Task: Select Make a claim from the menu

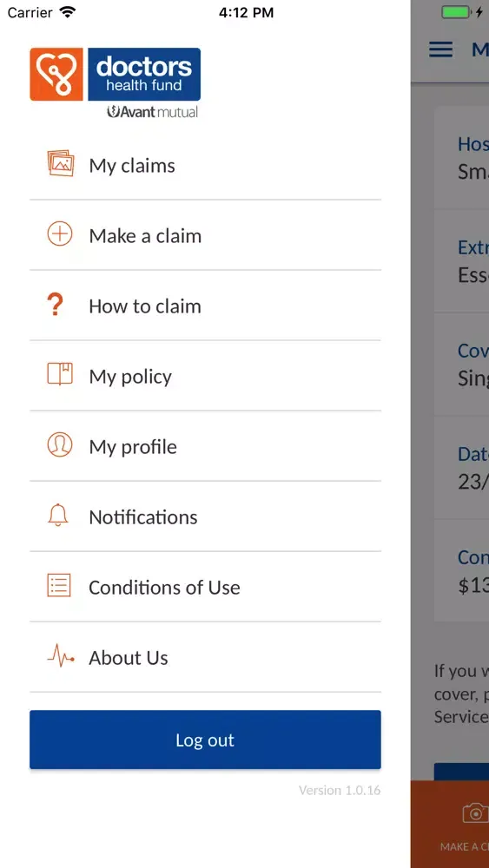Action: click(x=206, y=235)
